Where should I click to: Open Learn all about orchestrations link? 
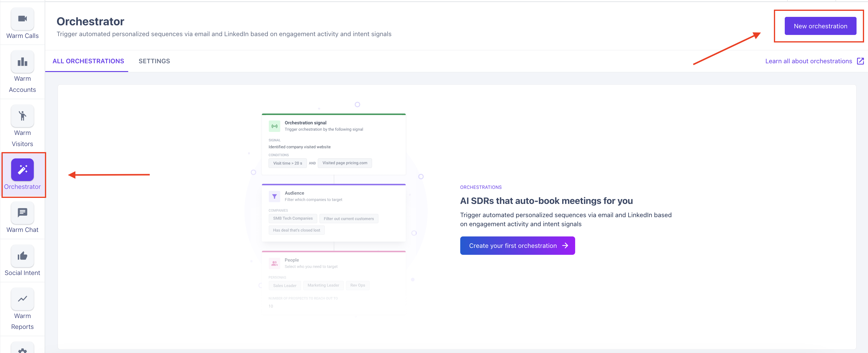808,61
